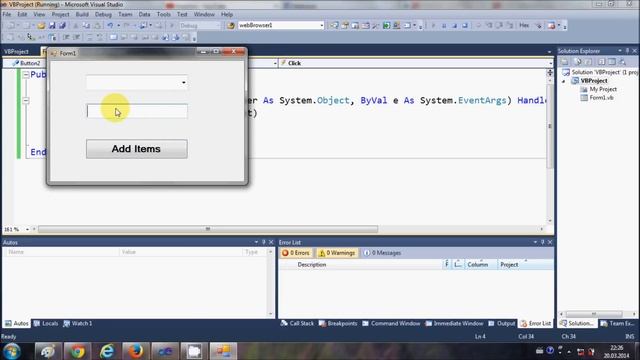Collapse the Sub outlining box in code margin
This screenshot has height=360, width=640.
(26, 100)
